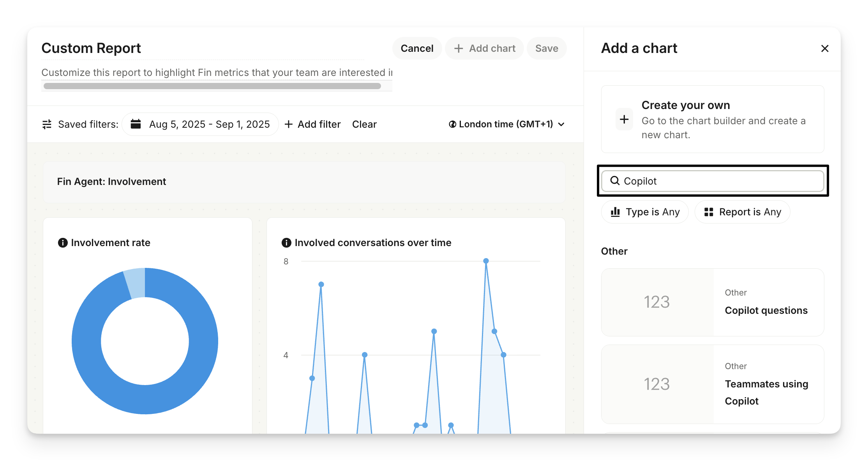Click the plus icon in Create your own
The width and height of the screenshot is (868, 461).
pyautogui.click(x=624, y=119)
